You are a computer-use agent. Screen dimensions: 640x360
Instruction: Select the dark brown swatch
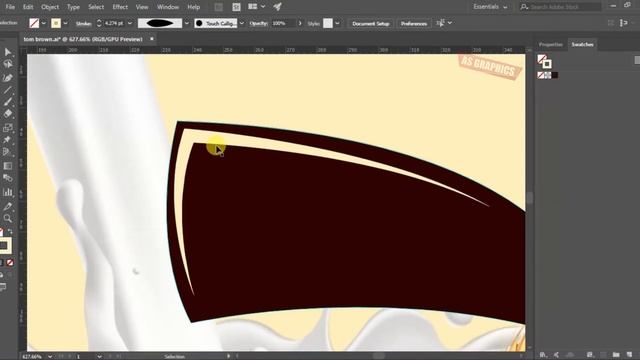(554, 75)
